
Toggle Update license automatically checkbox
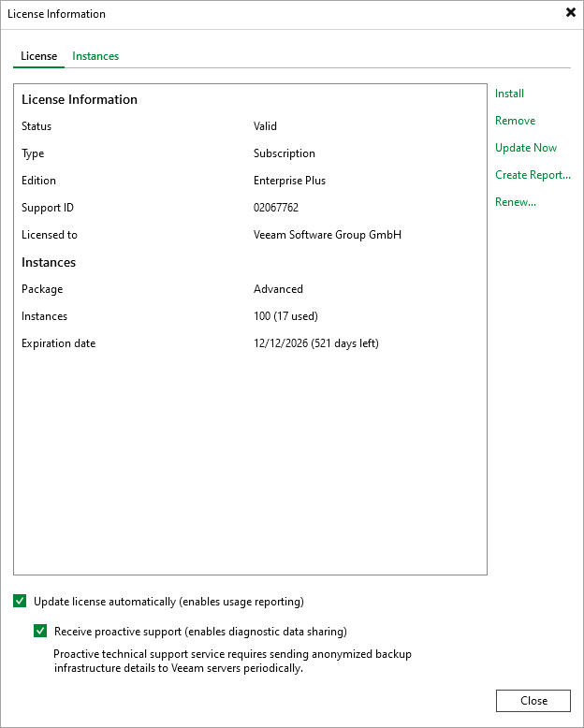[20, 602]
